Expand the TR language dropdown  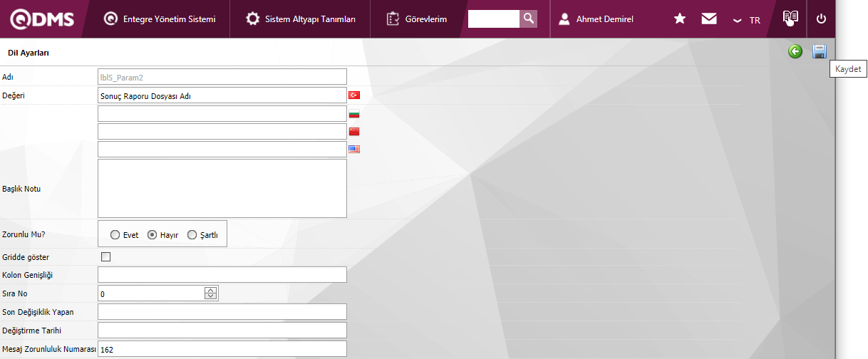point(747,20)
